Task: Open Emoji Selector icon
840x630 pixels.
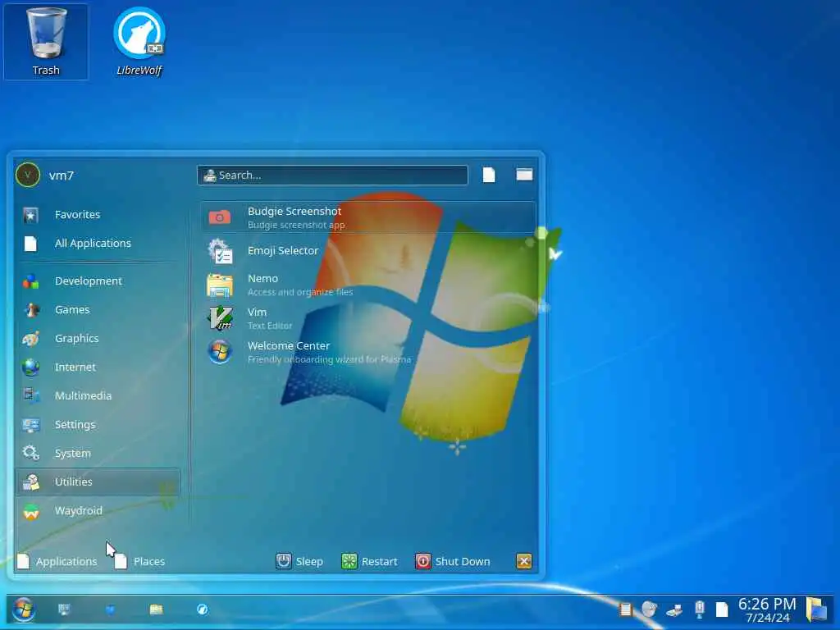Action: pos(220,251)
